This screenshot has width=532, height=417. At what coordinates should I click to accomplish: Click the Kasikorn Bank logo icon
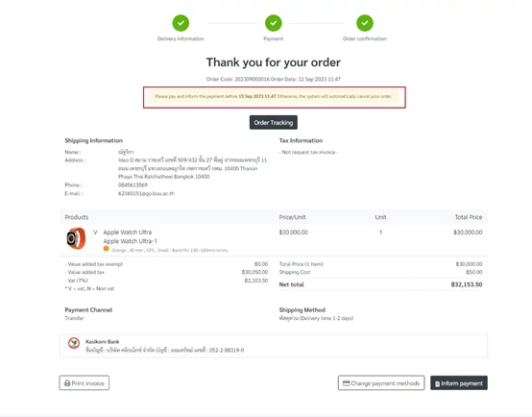(x=74, y=343)
